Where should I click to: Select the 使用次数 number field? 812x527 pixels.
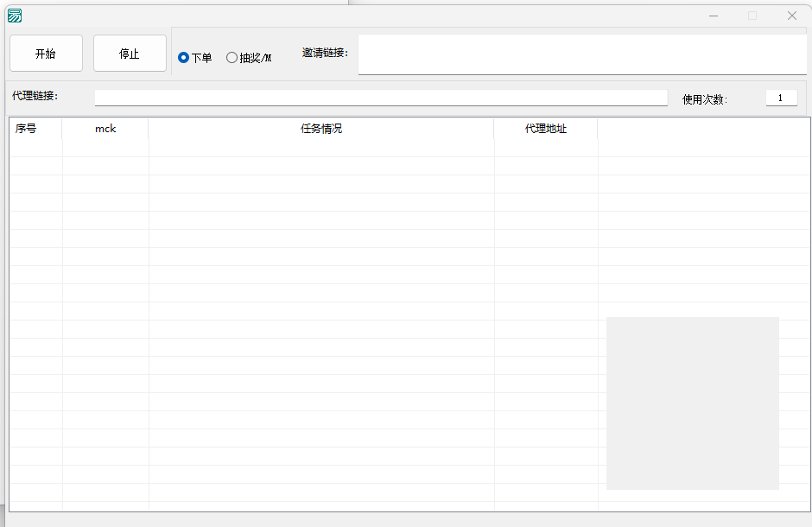coord(781,98)
